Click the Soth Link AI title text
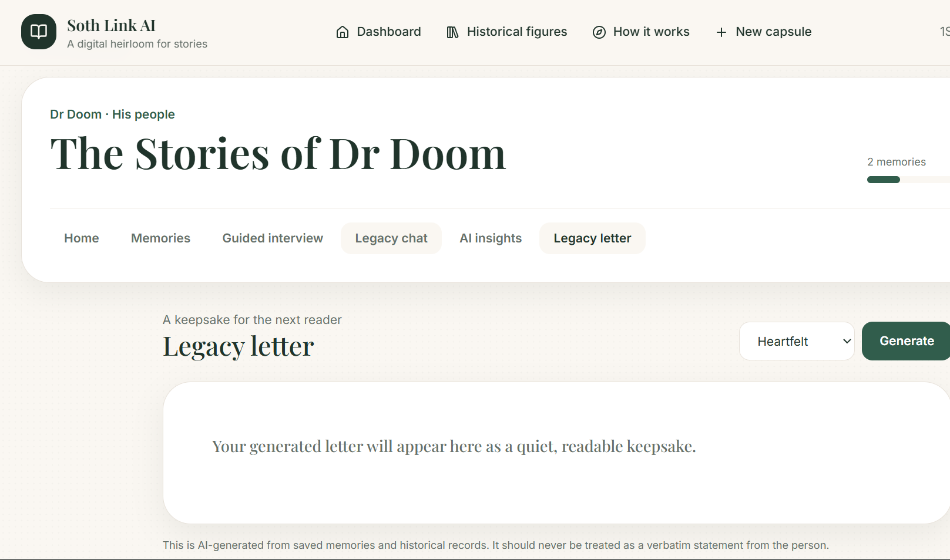 point(111,25)
